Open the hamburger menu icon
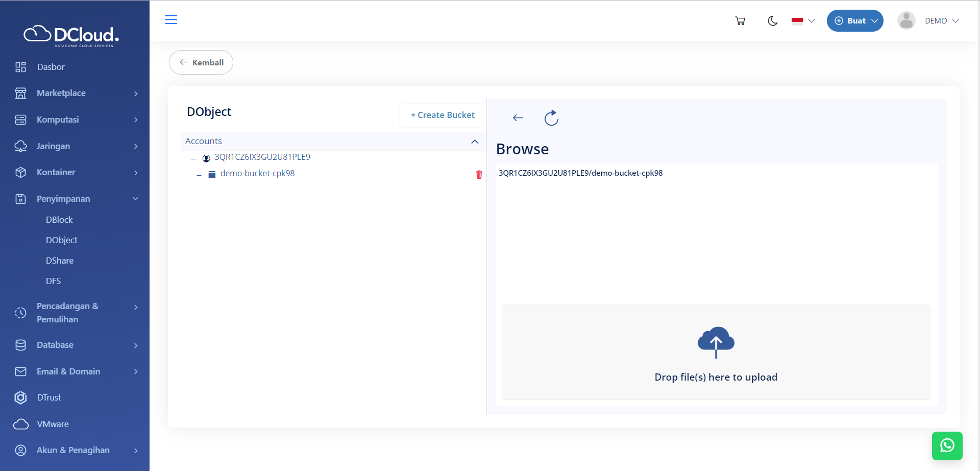This screenshot has width=980, height=471. click(x=171, y=20)
